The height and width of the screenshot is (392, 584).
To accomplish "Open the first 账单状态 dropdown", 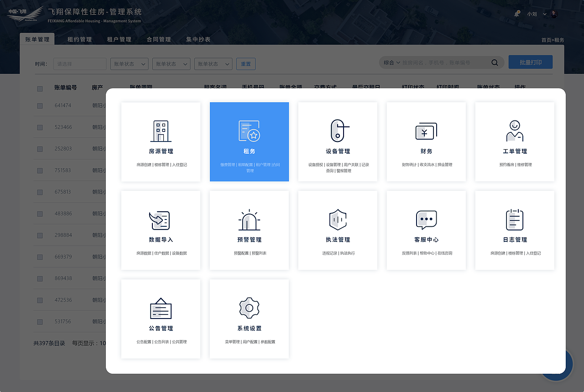I will point(129,64).
